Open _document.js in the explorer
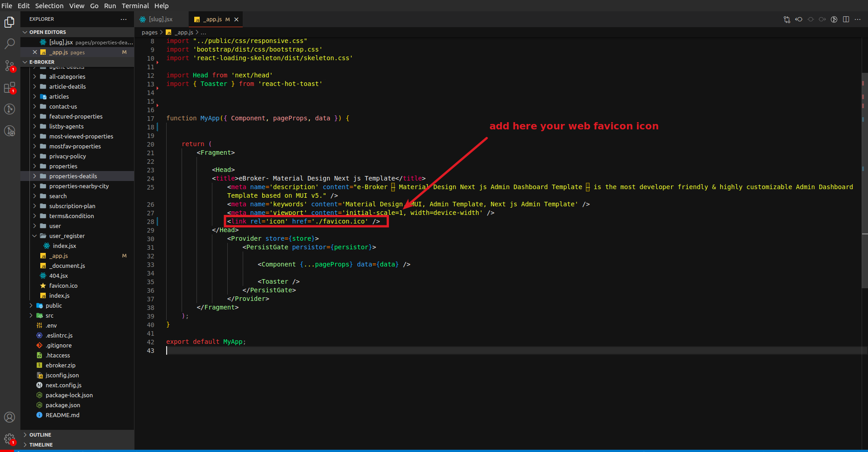Screen dimensions: 868x452 point(77,266)
